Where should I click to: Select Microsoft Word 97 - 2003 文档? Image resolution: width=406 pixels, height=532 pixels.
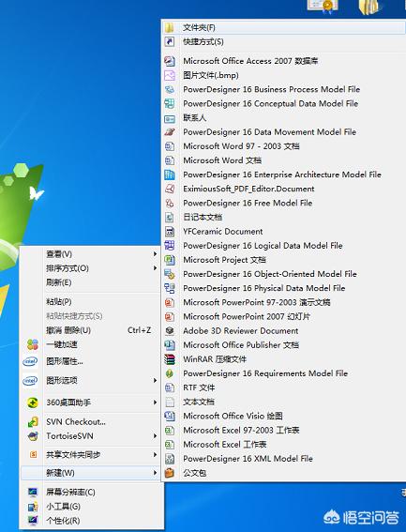pos(284,146)
